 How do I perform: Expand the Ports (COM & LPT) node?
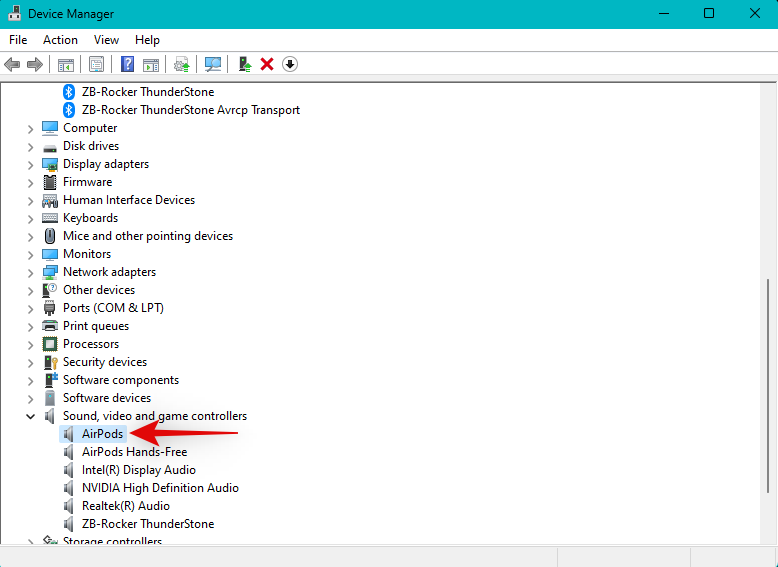30,309
